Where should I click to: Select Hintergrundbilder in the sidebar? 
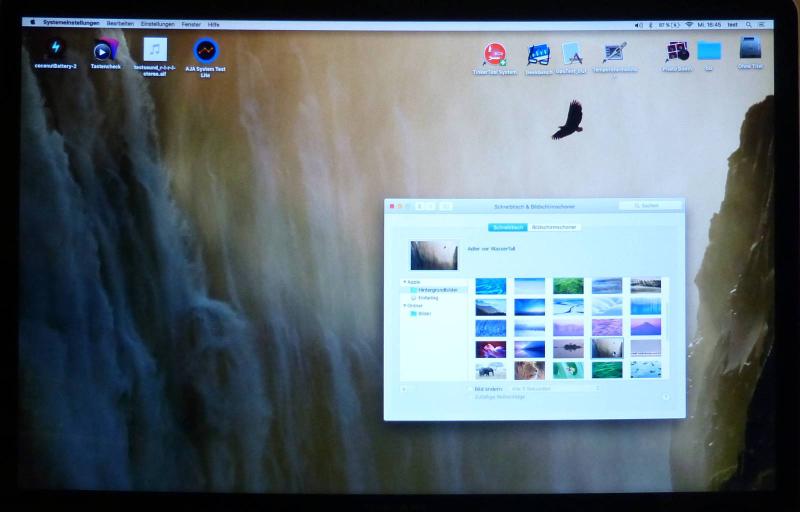coord(434,290)
